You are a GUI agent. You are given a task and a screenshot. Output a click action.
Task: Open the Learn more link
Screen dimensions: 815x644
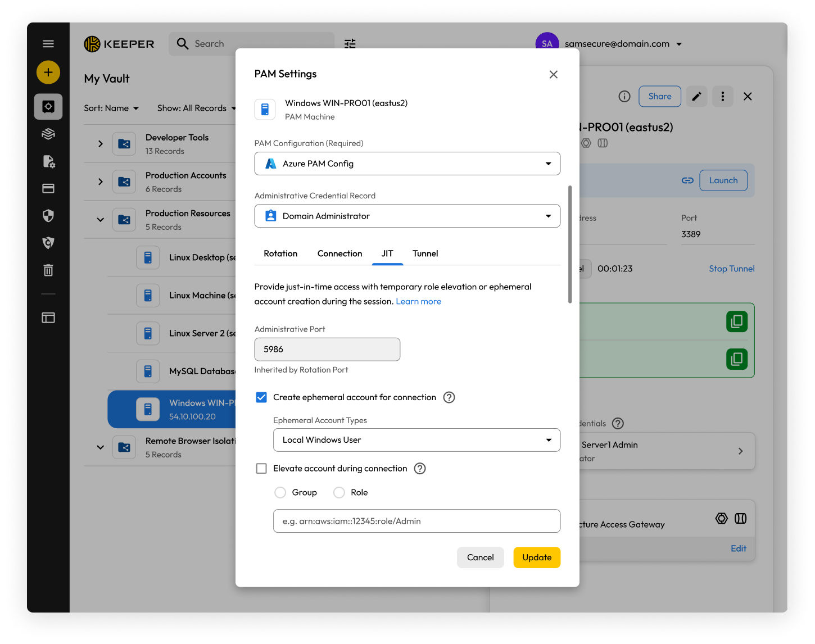418,302
